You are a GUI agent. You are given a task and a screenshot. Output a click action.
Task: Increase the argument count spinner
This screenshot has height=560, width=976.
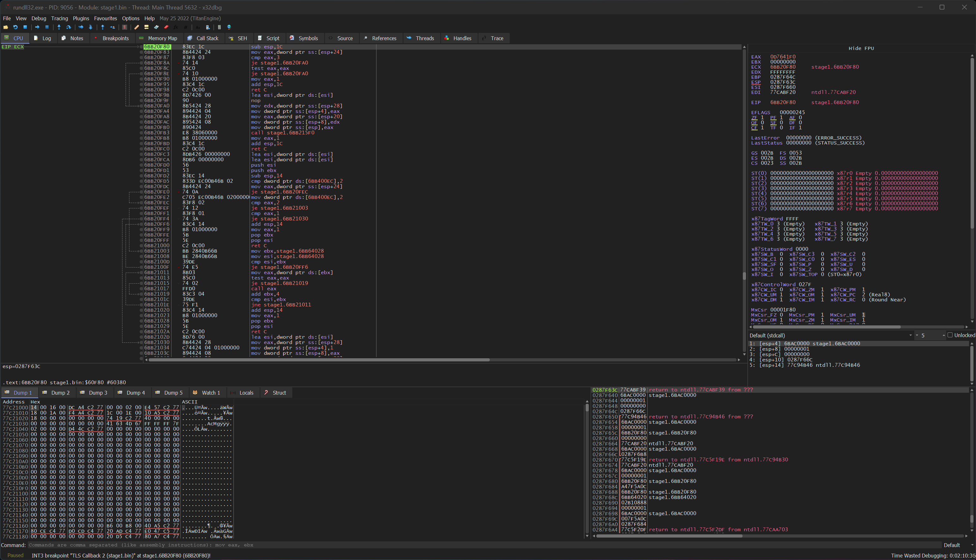tap(943, 334)
